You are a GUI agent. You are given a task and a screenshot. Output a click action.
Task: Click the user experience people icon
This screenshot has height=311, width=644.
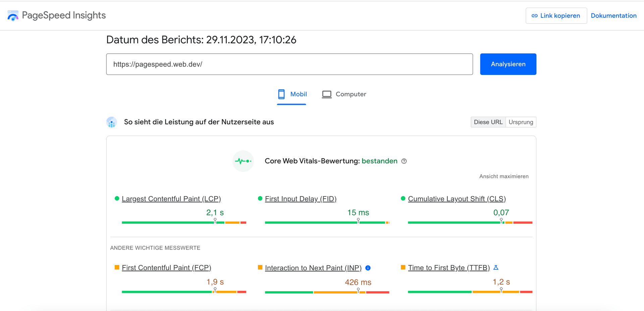pos(112,122)
